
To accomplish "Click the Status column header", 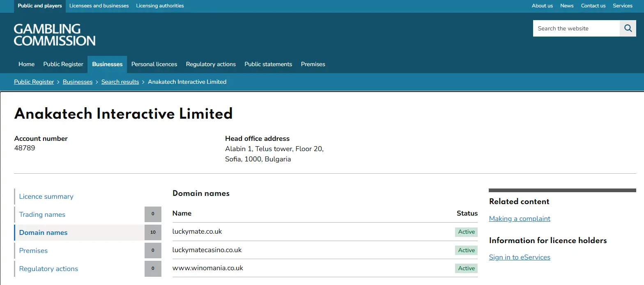I will [467, 213].
